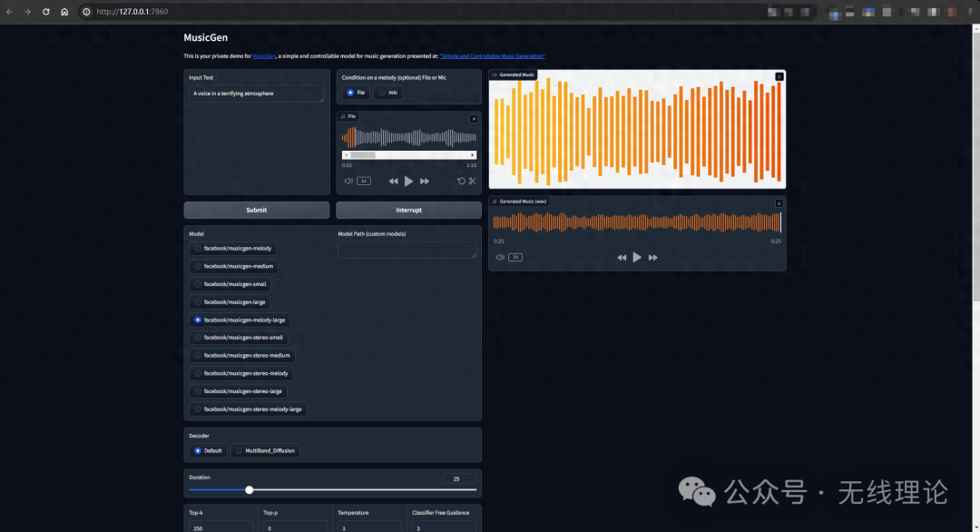Reload the browser page
The image size is (980, 532).
click(45, 12)
